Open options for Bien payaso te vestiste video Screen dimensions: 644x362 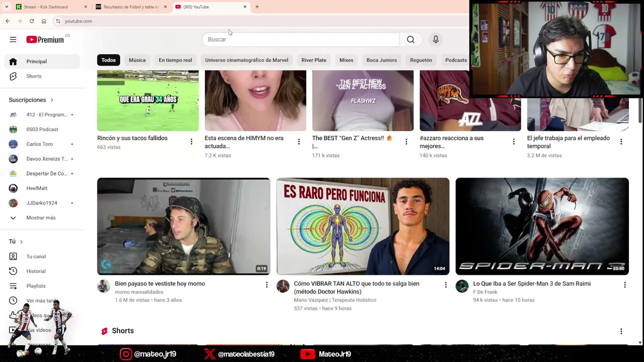click(x=266, y=285)
